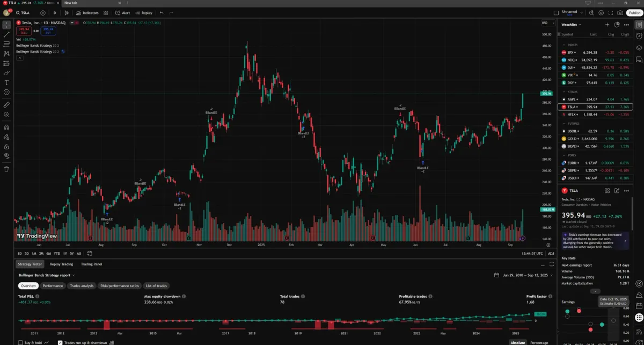Toggle hide all drawings eye icon

click(x=6, y=156)
